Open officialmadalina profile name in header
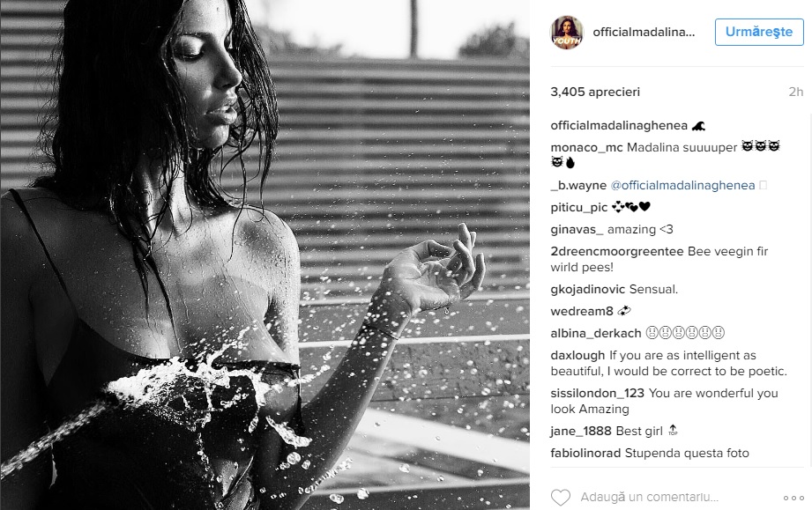Screen dimensions: 812x510 (x=644, y=32)
